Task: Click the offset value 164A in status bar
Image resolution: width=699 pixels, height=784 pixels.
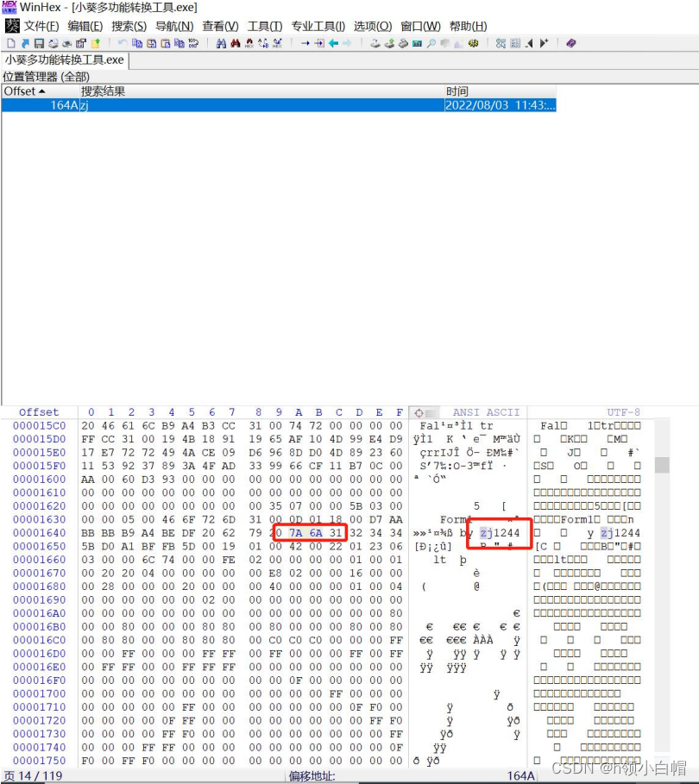Action: [520, 776]
